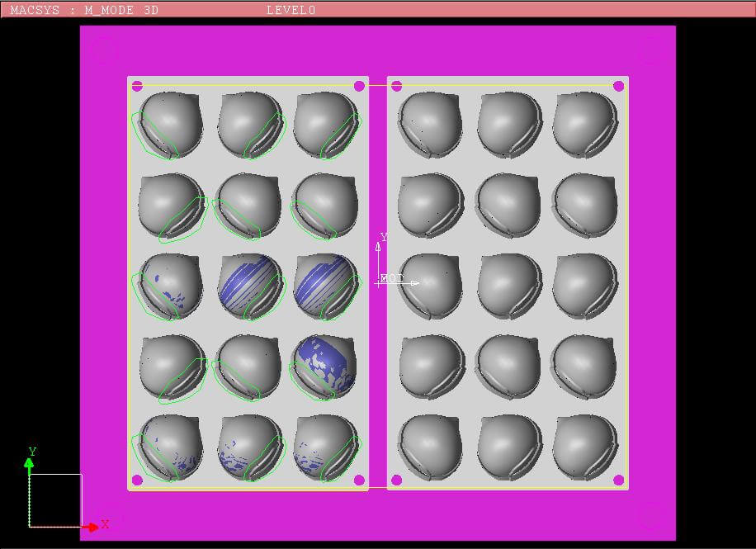Select fourth-row left cavity of the right plate
The image size is (756, 549).
tap(432, 367)
